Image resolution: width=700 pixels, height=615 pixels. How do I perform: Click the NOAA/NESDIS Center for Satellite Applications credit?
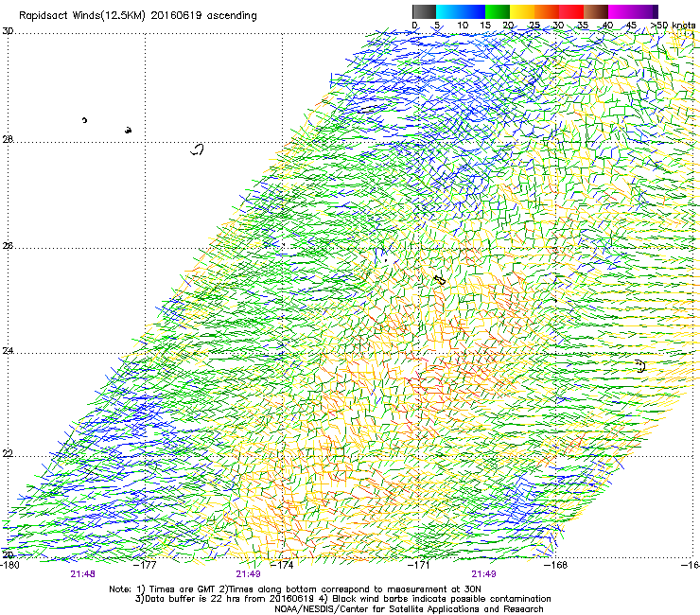pyautogui.click(x=409, y=609)
